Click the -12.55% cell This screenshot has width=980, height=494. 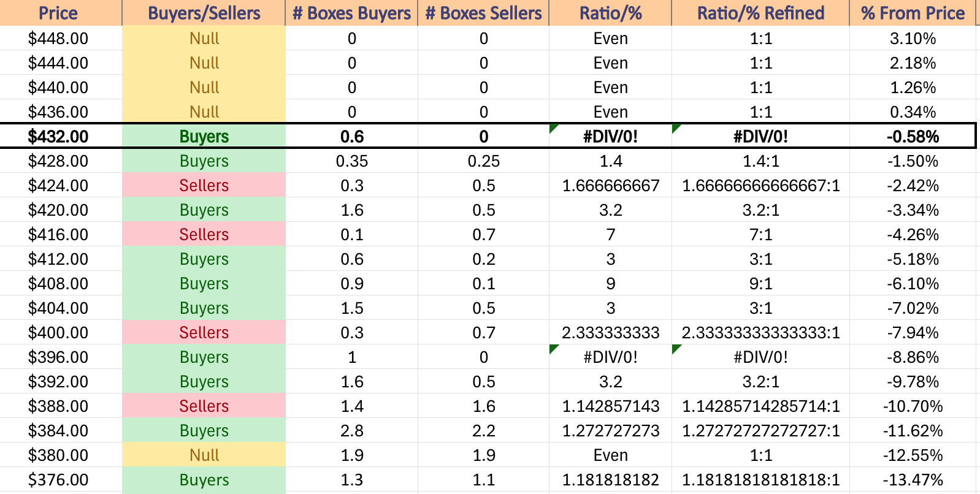click(x=913, y=455)
